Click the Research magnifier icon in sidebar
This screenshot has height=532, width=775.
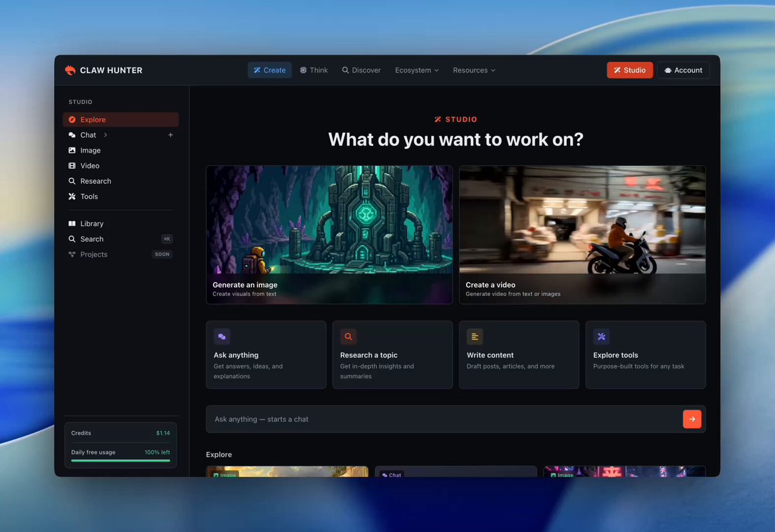72,181
